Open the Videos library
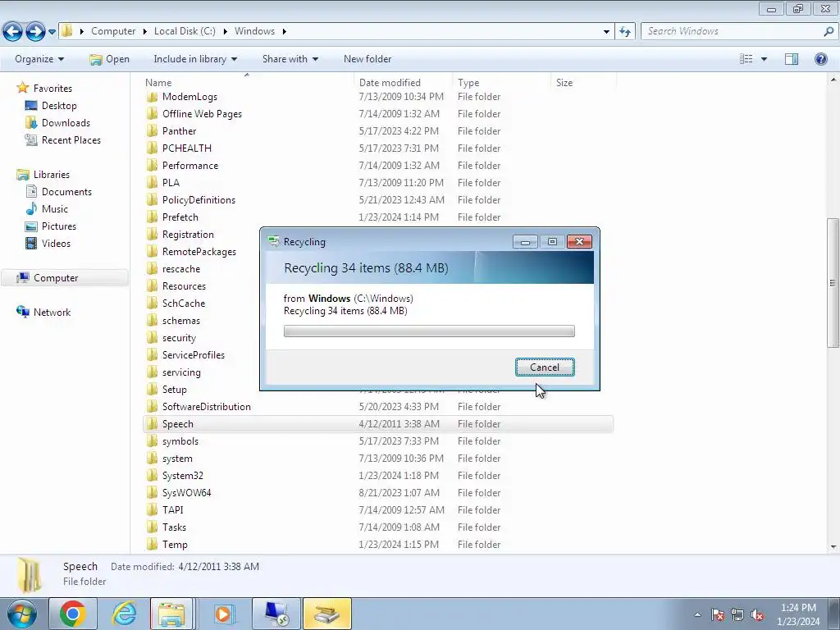 click(x=56, y=243)
